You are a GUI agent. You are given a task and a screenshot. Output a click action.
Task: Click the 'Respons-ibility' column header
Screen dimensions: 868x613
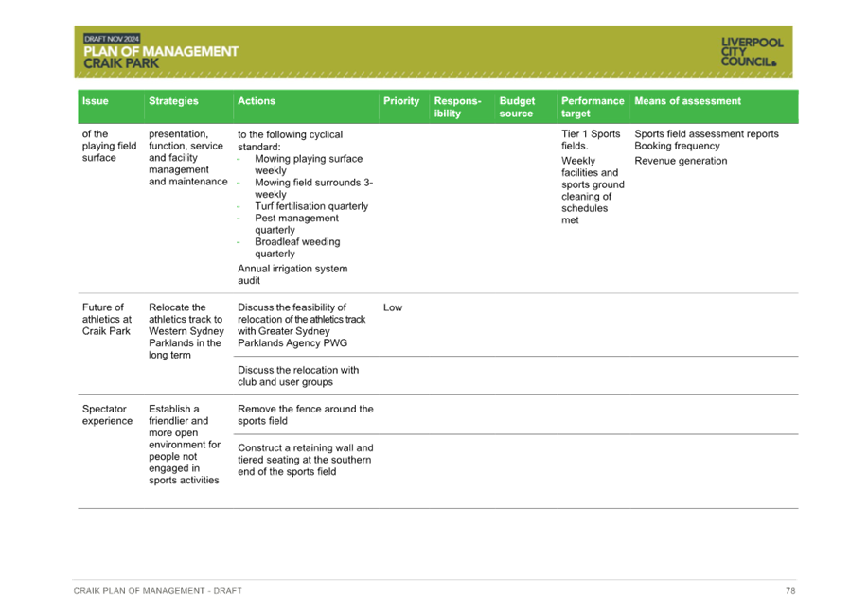point(458,107)
